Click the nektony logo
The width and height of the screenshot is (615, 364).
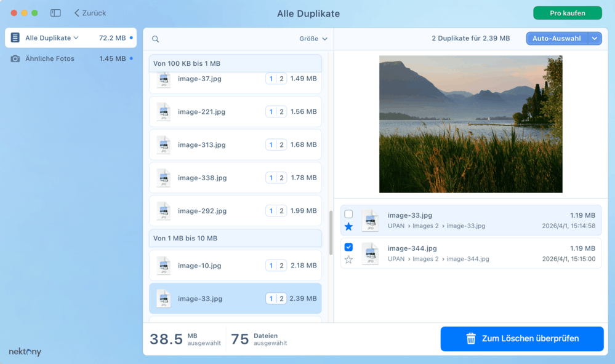(x=24, y=352)
